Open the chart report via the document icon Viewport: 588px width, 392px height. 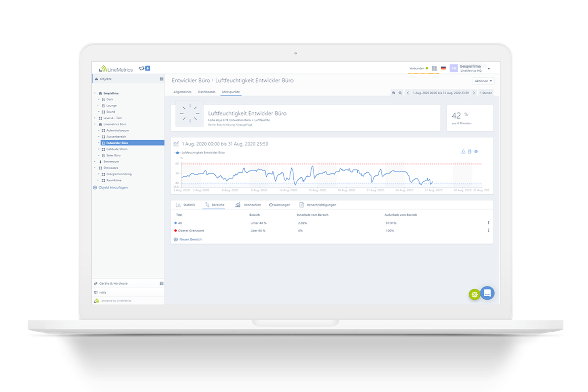tap(470, 151)
